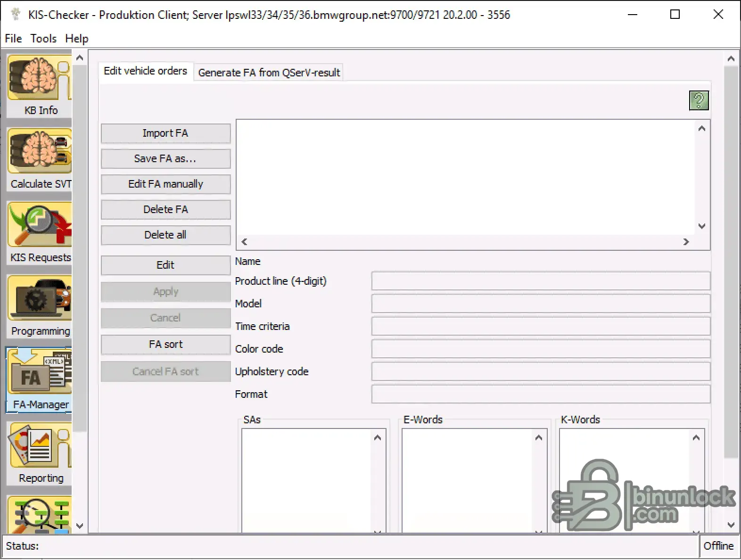The height and width of the screenshot is (560, 741).
Task: Switch to Generate FA from QSerV-result tab
Action: click(269, 73)
